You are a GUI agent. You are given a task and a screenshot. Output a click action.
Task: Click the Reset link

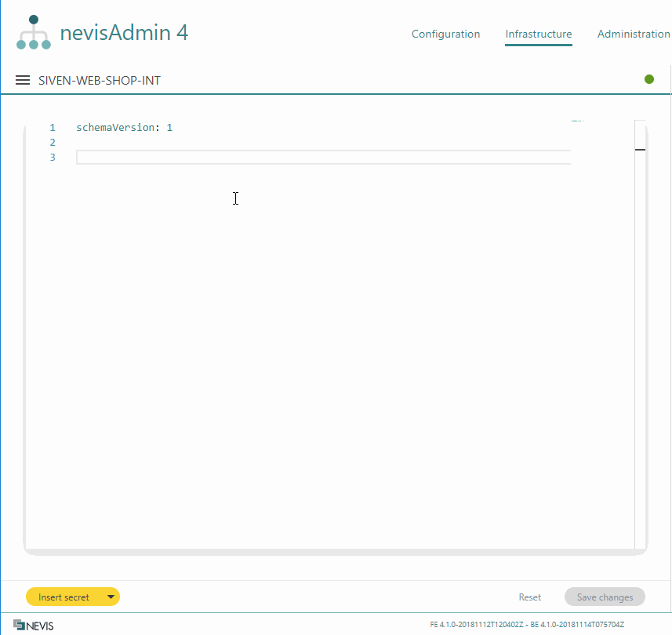529,597
